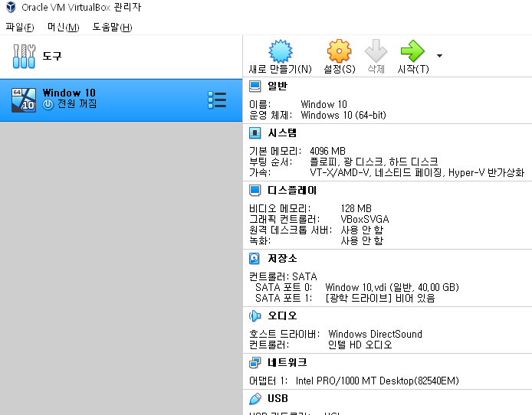Click the Window 10 VM OS icon
Image resolution: width=532 pixels, height=415 pixels.
point(24,100)
